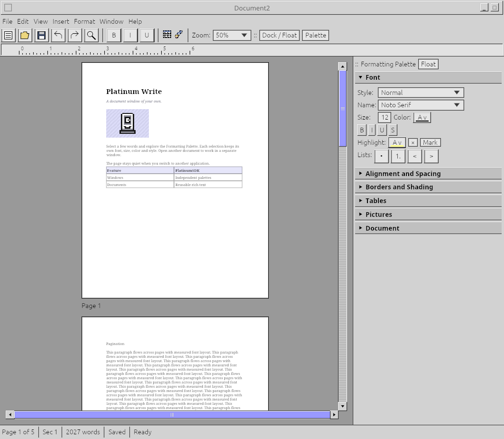Expand the Alignment and Spacing section
The width and height of the screenshot is (504, 439).
(x=428, y=174)
